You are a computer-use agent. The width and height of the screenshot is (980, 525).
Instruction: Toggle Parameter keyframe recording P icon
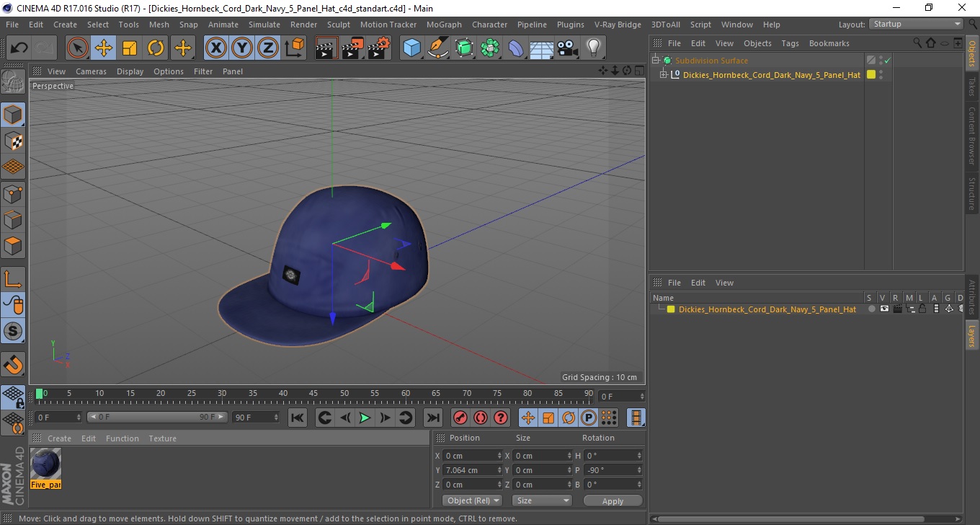point(589,418)
